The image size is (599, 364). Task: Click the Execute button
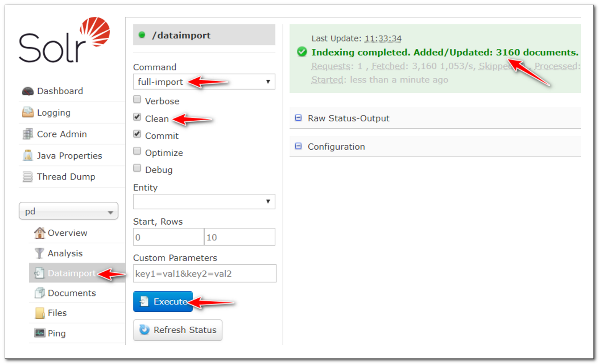pos(163,302)
